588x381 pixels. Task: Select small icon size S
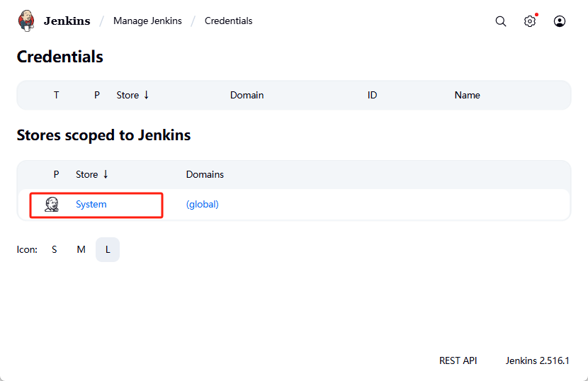55,249
